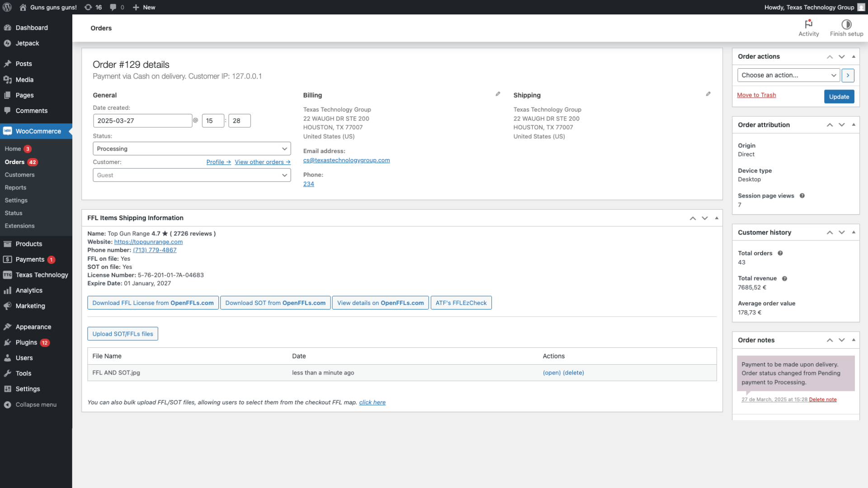This screenshot has height=488, width=868.
Task: Open Payments sidebar icon
Action: point(7,259)
